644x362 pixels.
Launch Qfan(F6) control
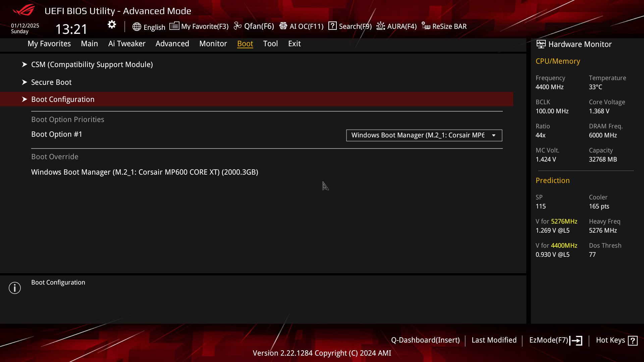point(259,26)
